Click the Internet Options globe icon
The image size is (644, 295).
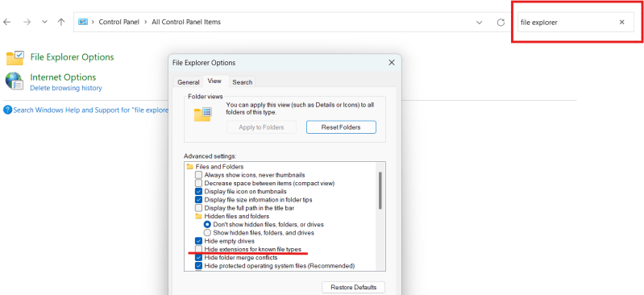[14, 81]
